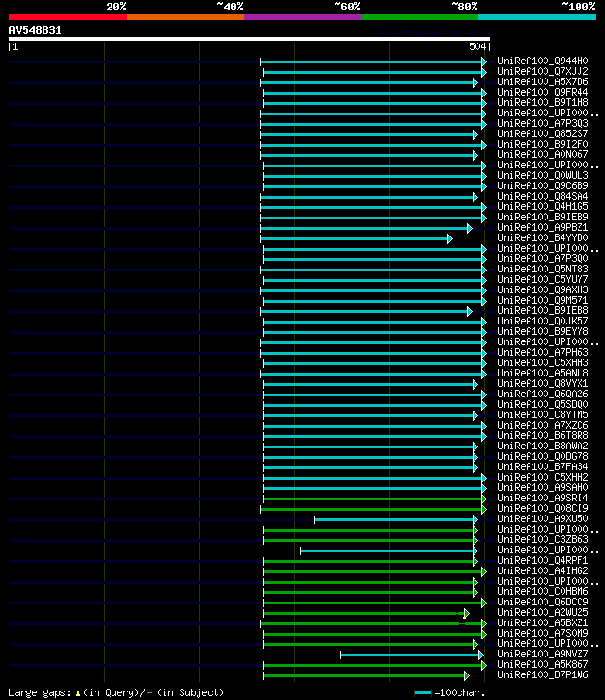Select the UniRef100_Q0DG78 label
This screenshot has width=605, height=700.
[543, 457]
